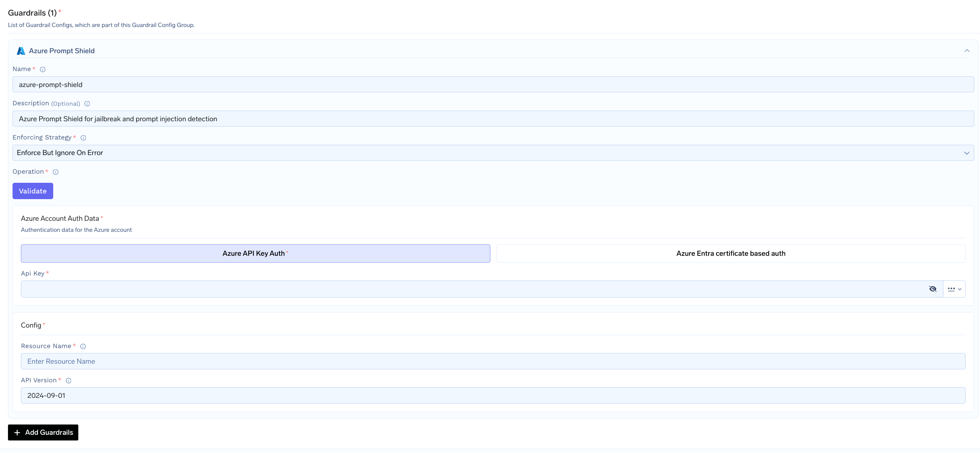Select the Azure API Key Auth tab
Image resolution: width=980 pixels, height=453 pixels.
pyautogui.click(x=255, y=253)
